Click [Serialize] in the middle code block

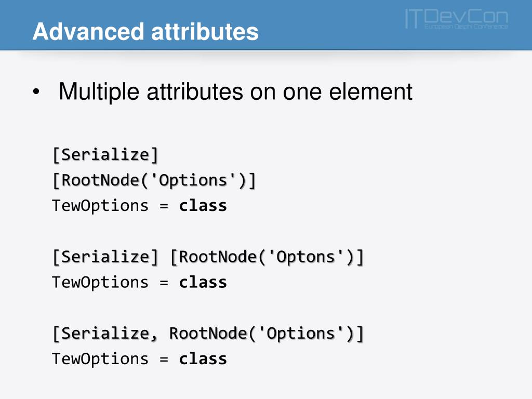coord(105,257)
